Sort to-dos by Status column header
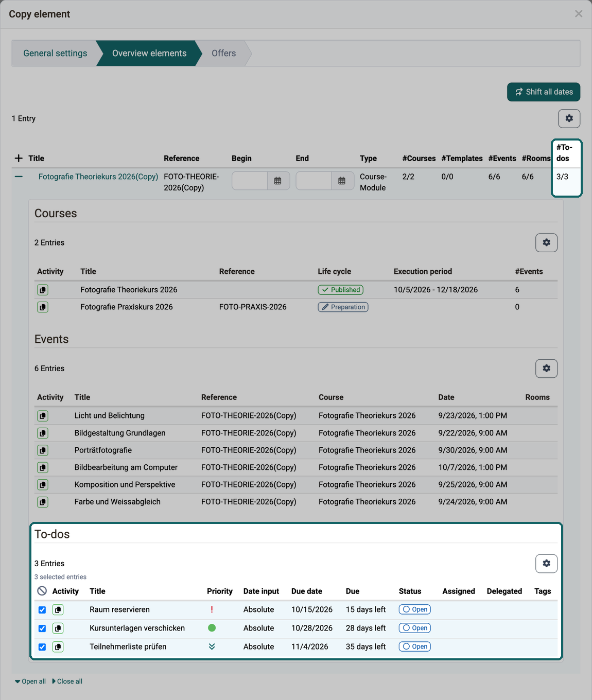The width and height of the screenshot is (592, 700). tap(410, 591)
